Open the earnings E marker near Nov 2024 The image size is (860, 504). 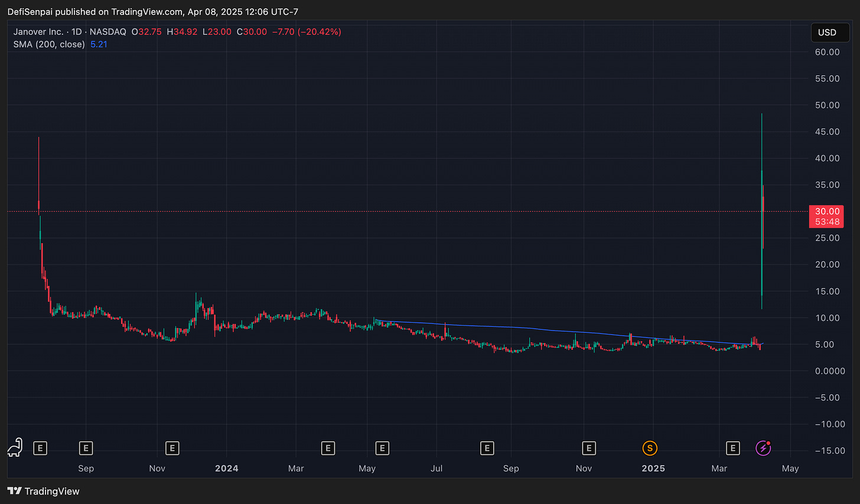pyautogui.click(x=589, y=449)
